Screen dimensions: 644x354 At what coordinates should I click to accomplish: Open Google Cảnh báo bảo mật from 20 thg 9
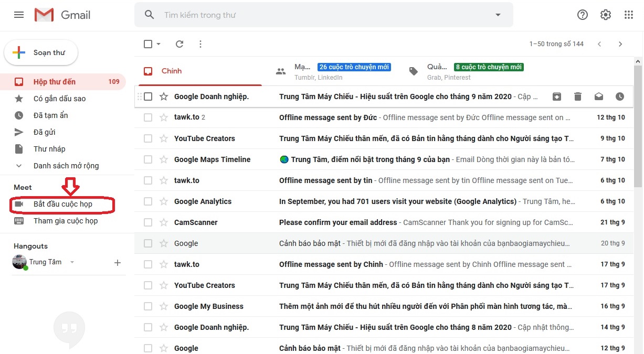click(x=384, y=243)
